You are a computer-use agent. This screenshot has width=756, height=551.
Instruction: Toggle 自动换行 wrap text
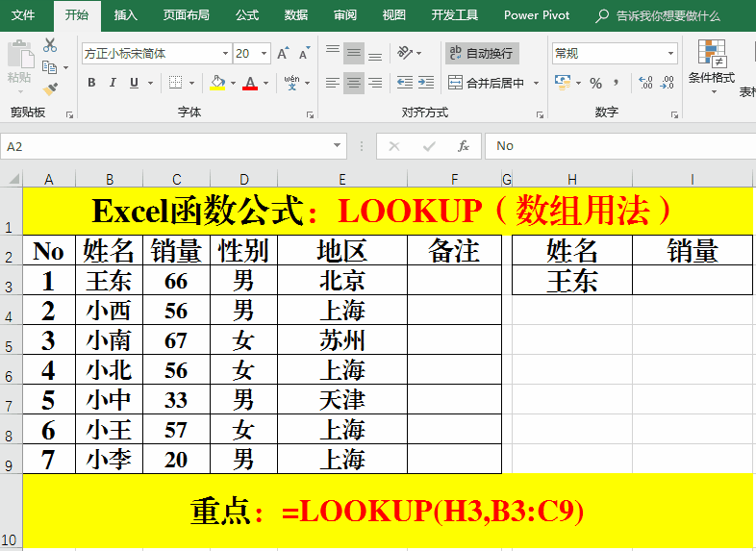[483, 53]
